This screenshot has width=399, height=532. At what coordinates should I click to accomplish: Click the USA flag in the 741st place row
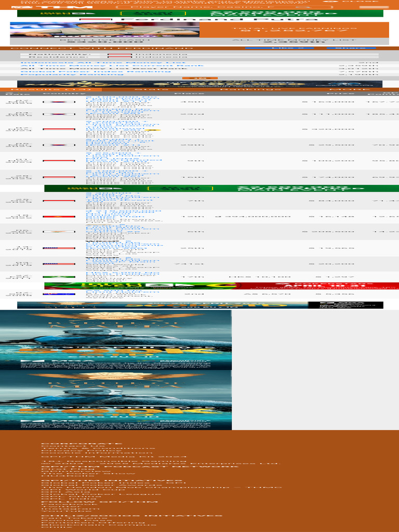(59, 263)
